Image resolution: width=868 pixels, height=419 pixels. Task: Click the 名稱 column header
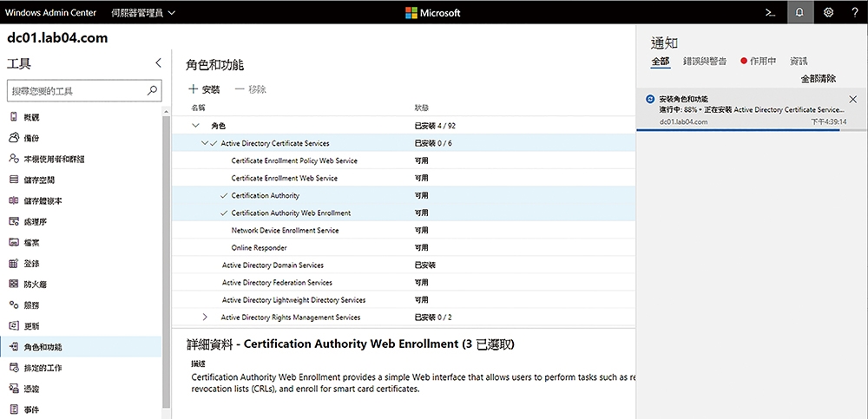coord(198,108)
